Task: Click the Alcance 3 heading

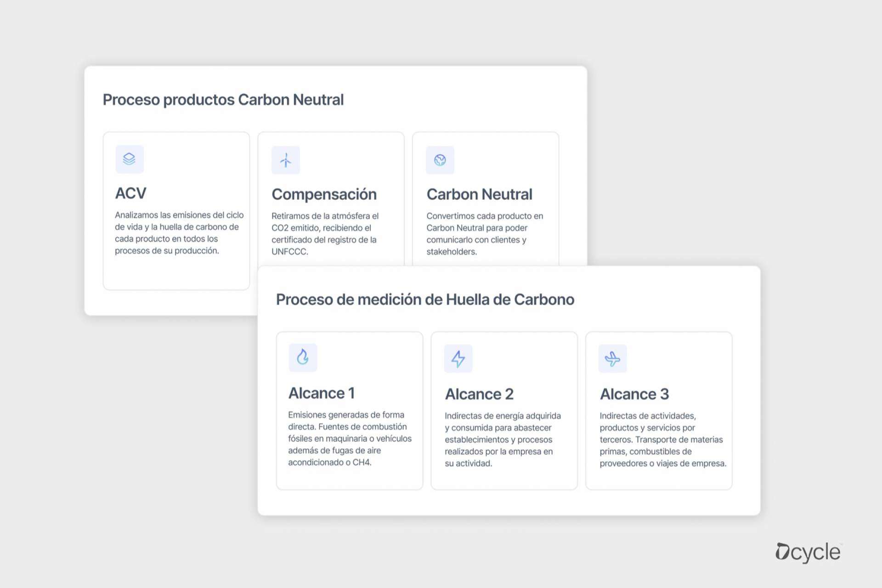Action: (x=634, y=394)
